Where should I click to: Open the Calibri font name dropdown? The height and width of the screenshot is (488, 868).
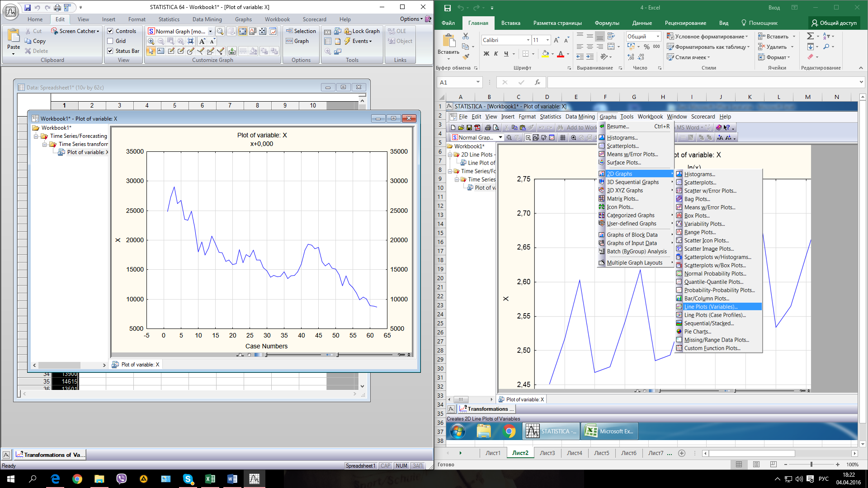[528, 40]
